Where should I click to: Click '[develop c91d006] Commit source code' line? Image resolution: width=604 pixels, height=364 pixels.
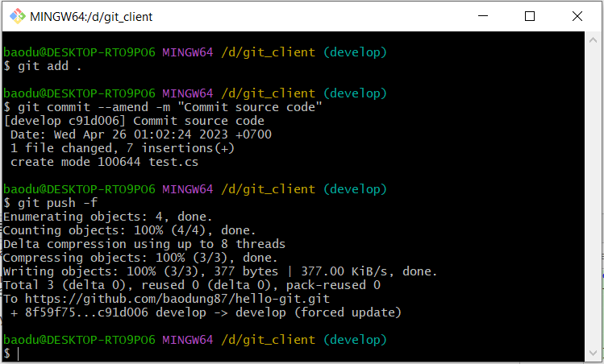coord(134,121)
